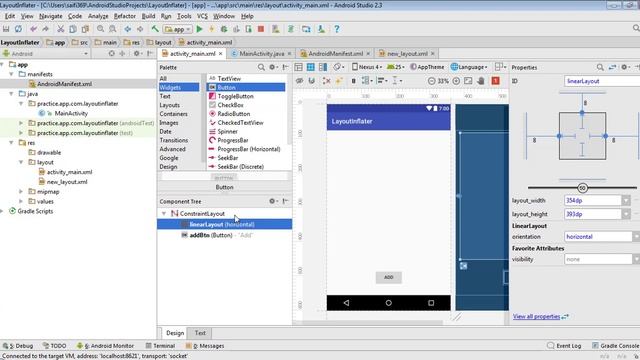Viewport: 640px width, 360px height.
Task: Click the red warnings and errors badge
Action: click(496, 81)
